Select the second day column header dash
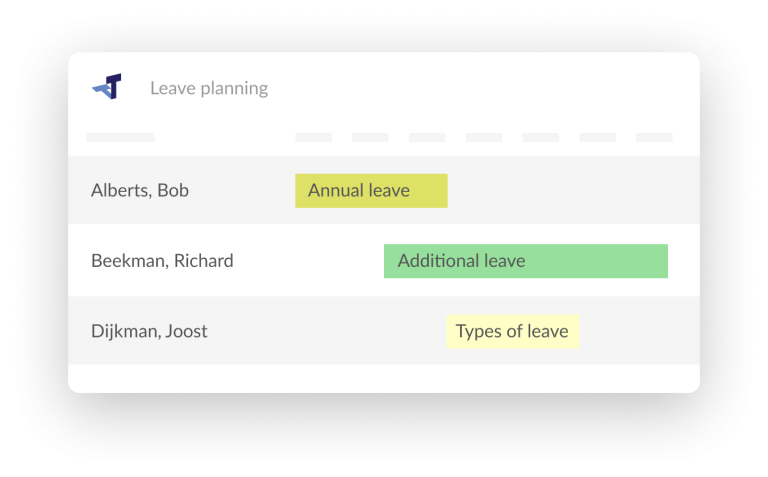The image size is (768, 477). (370, 137)
